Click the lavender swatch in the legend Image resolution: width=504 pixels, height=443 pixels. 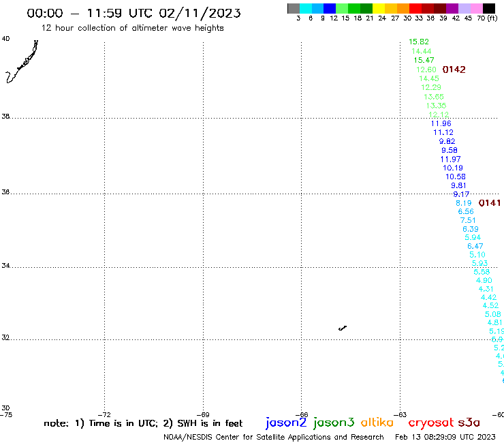(x=464, y=8)
